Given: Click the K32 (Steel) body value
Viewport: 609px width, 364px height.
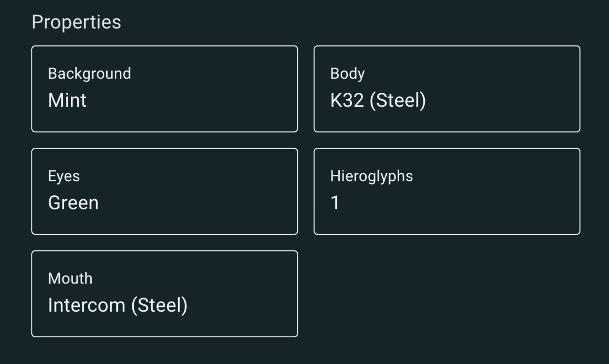Looking at the screenshot, I should coord(378,100).
